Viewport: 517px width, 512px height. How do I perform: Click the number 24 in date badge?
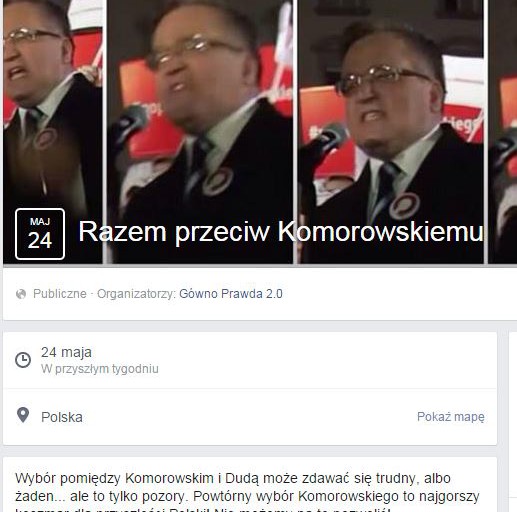[40, 240]
